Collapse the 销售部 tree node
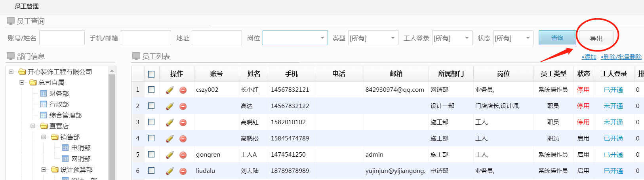644x180 pixels. tap(44, 137)
